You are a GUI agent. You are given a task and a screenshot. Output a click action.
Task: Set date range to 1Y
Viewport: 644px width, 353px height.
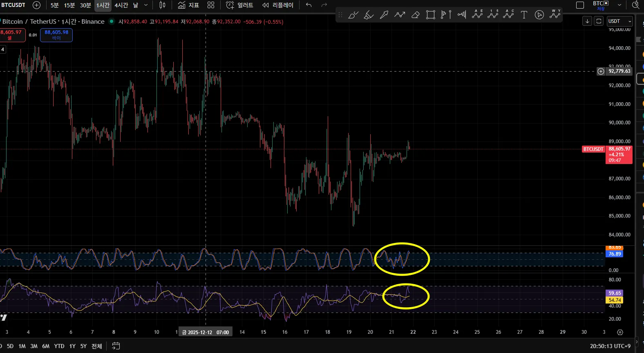coord(72,346)
